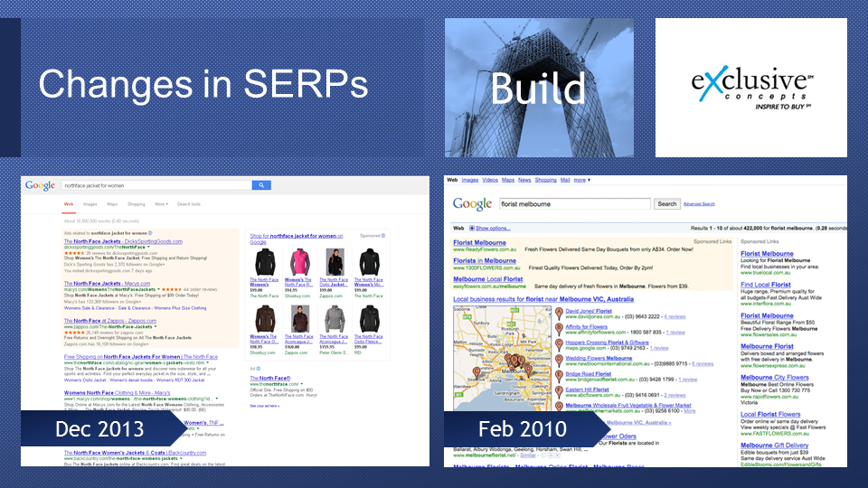Click the brown jacket product image
Image resolution: width=868 pixels, height=488 pixels.
[x=265, y=318]
